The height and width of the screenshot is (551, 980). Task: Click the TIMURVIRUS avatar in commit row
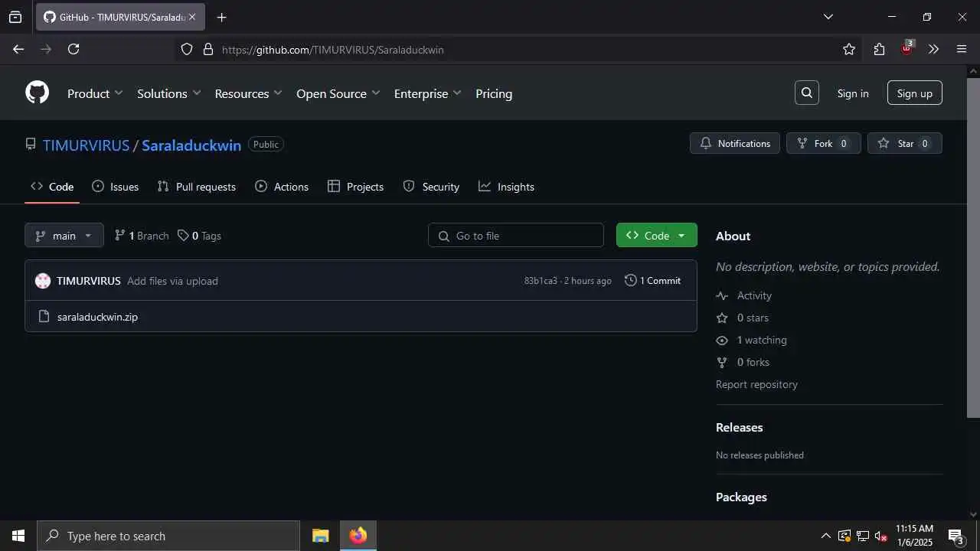[x=43, y=281]
